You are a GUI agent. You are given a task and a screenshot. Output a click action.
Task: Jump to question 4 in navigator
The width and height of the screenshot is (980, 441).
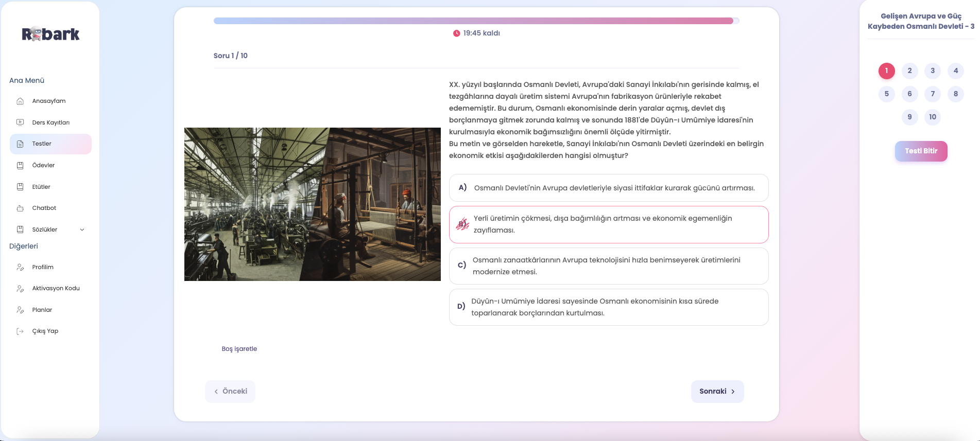[x=956, y=71]
